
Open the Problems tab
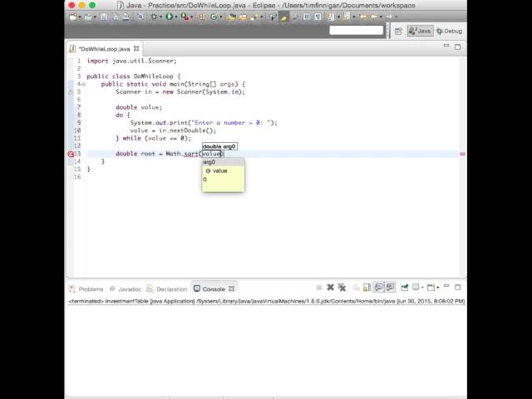[x=86, y=289]
